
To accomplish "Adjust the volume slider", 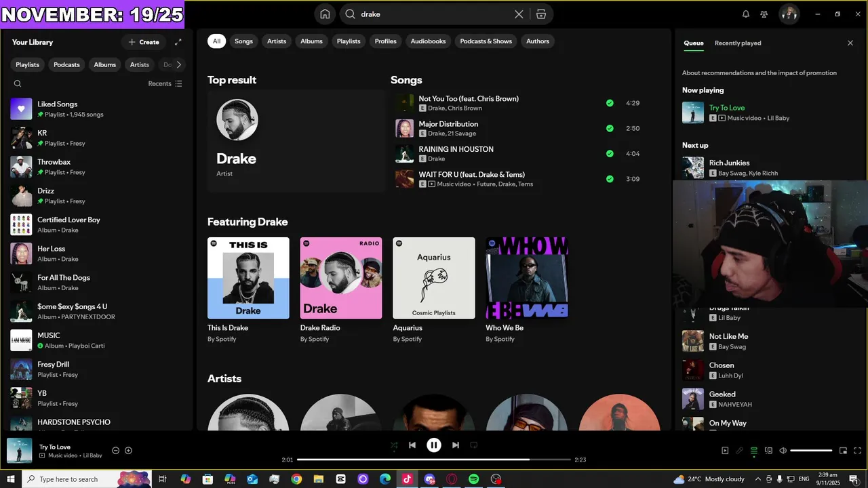I will coord(811,451).
